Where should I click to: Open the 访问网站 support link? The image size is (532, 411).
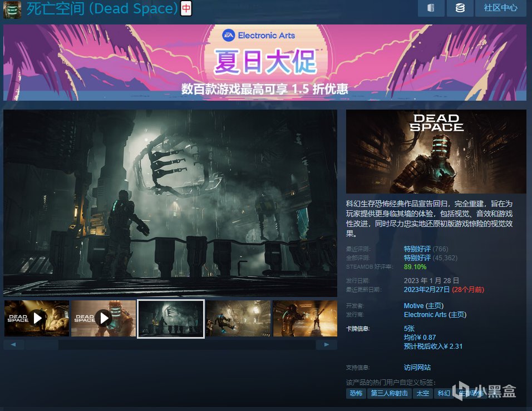point(417,367)
